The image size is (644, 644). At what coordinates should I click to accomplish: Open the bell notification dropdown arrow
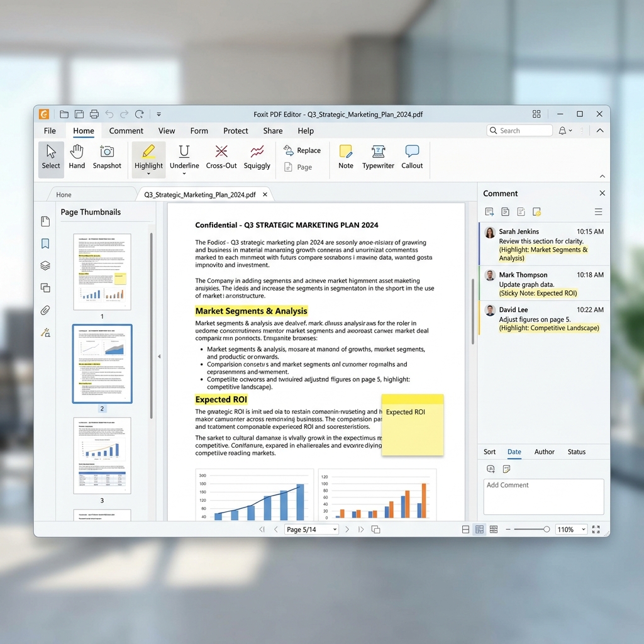(x=570, y=131)
